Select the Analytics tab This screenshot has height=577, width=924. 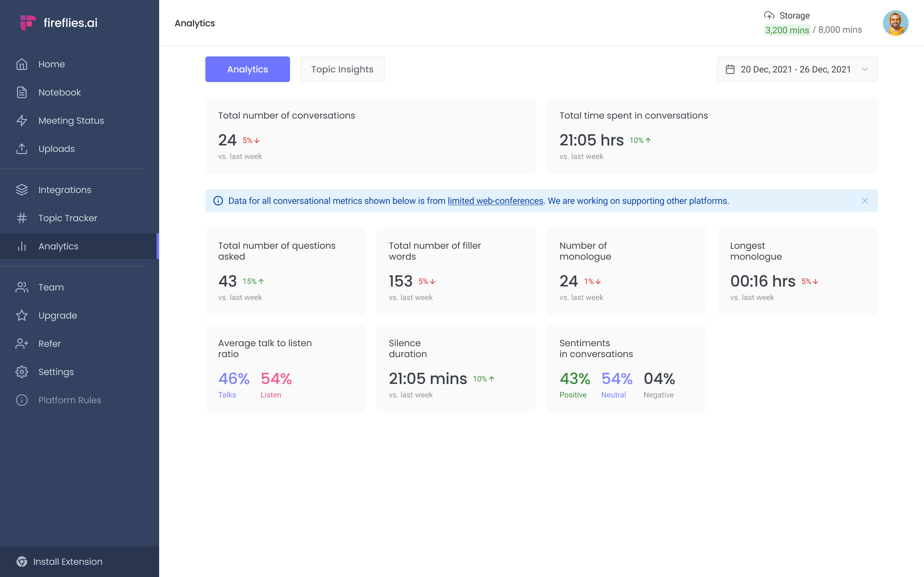pos(247,69)
